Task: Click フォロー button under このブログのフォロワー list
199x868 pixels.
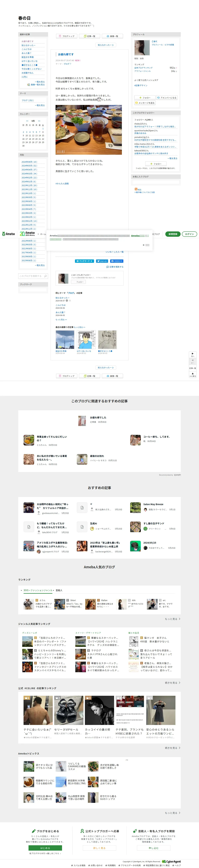Action: (156, 164)
